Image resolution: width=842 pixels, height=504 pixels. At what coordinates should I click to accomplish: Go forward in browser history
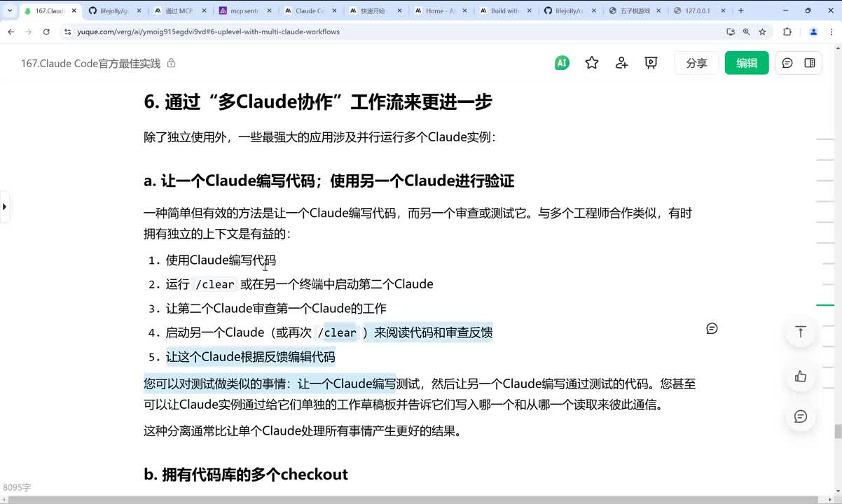pyautogui.click(x=29, y=31)
